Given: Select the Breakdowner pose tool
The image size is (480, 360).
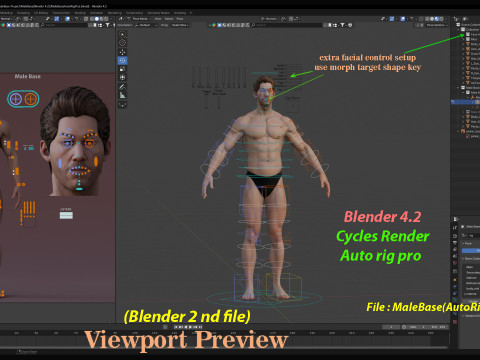Looking at the screenshot, I should (x=123, y=104).
